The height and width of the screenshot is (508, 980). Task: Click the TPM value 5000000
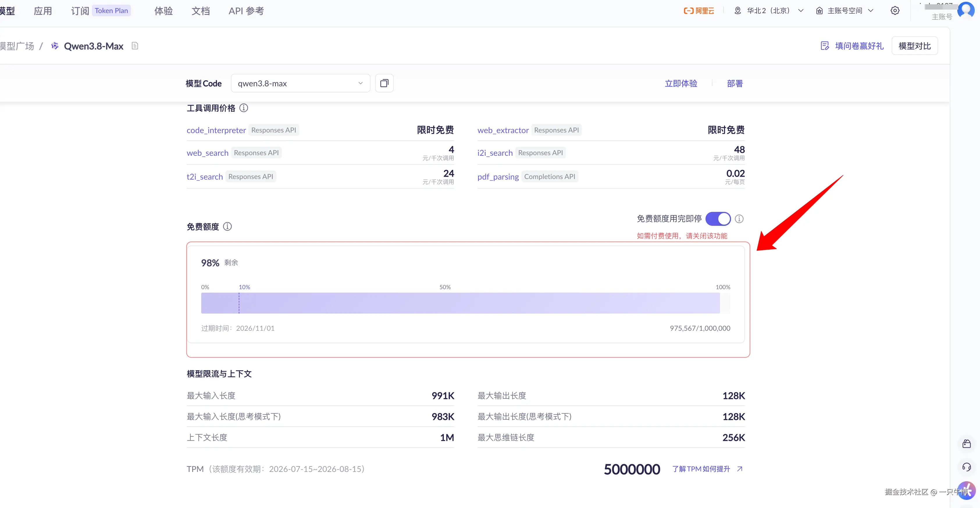[632, 469]
